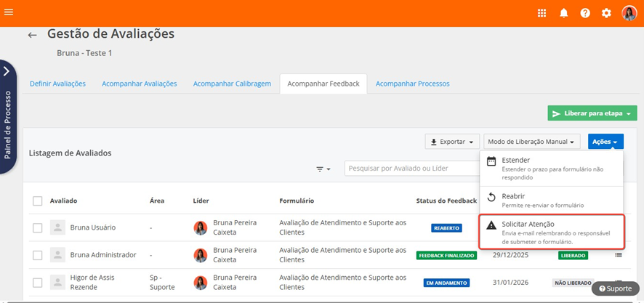Open the filter icon dropdown
Viewport: 644px width, 303px height.
323,169
